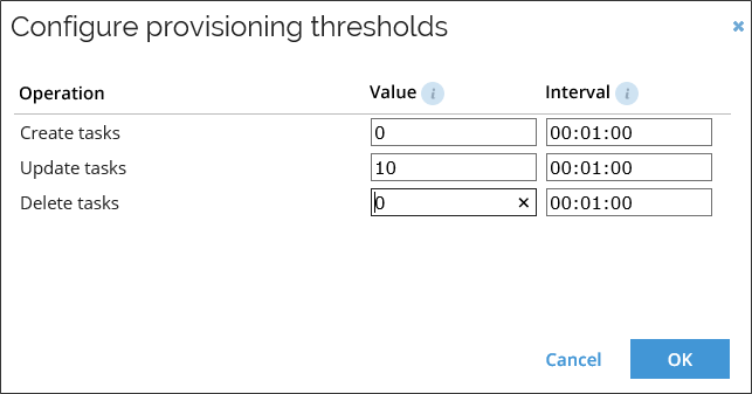This screenshot has height=394, width=752.
Task: Select the Delete tasks row label
Action: (x=70, y=203)
